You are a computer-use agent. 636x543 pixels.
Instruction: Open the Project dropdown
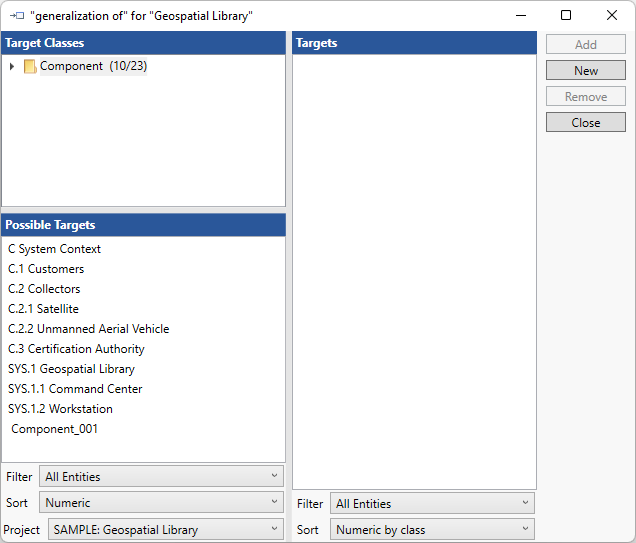165,530
